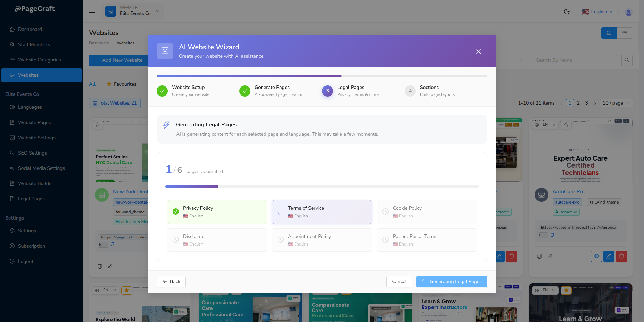Delete the AutoCare Pro website
Viewport: 644px width, 322px height.
click(621, 256)
